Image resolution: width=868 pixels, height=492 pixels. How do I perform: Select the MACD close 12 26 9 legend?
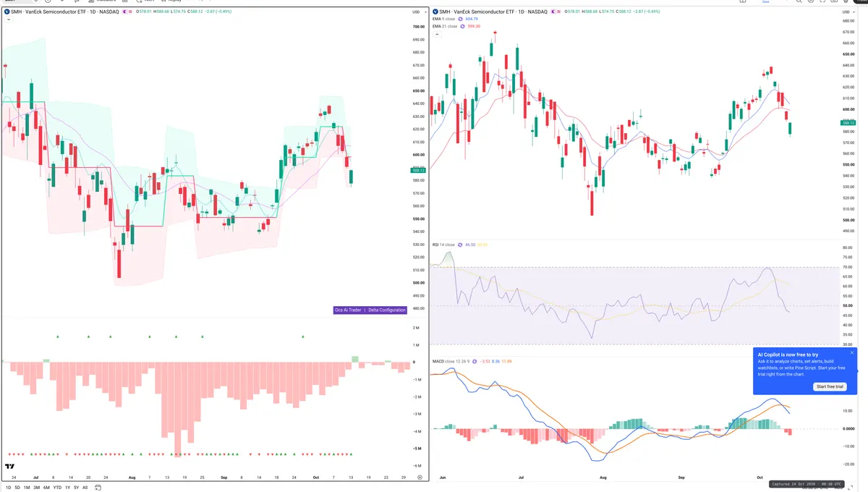pyautogui.click(x=451, y=360)
